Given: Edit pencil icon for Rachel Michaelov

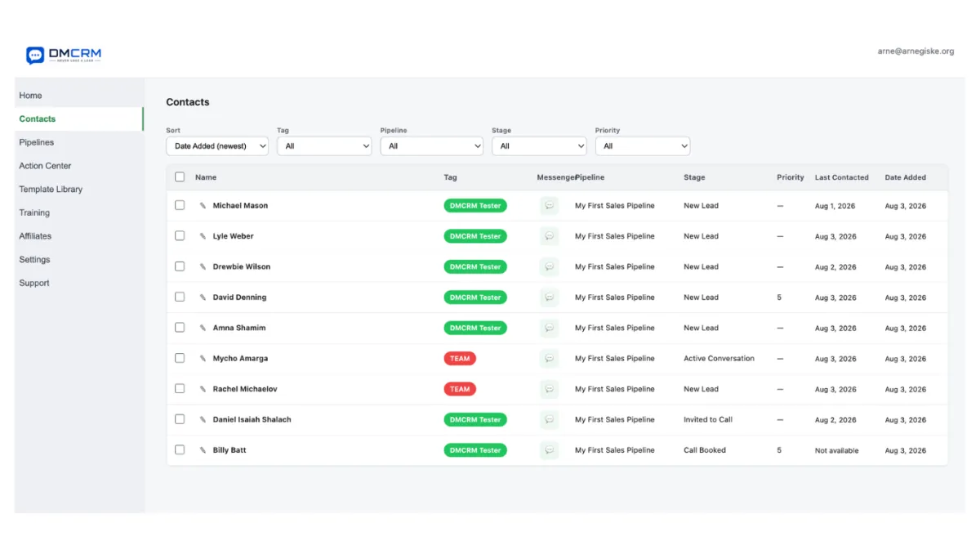Looking at the screenshot, I should pyautogui.click(x=203, y=389).
